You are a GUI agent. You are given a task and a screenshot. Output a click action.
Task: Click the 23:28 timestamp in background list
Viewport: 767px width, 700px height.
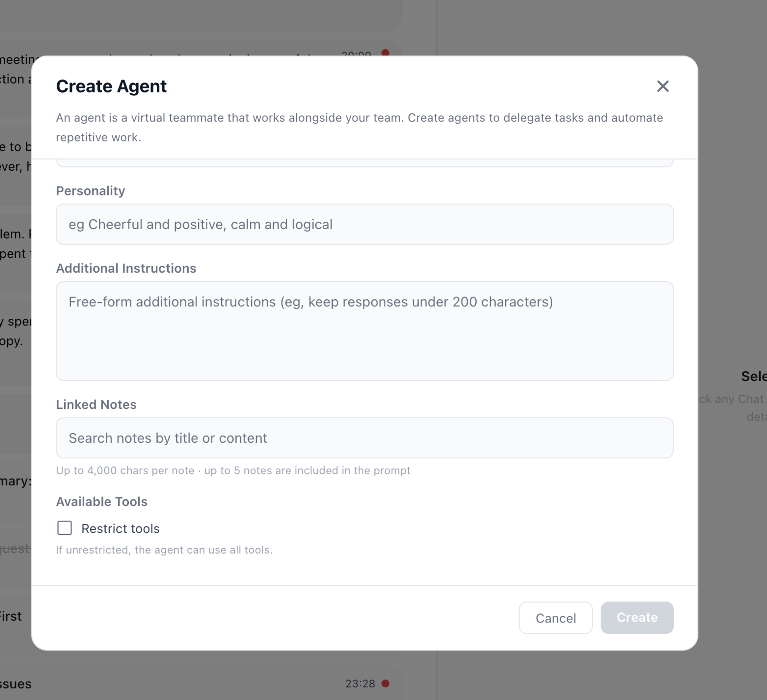(x=360, y=684)
